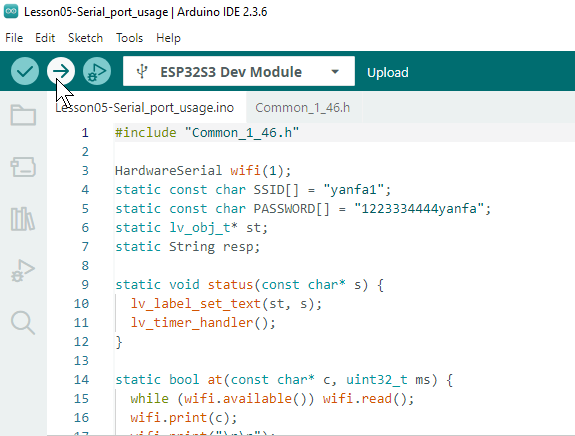Expand the ESP32S3 Dev Module board dropdown

(335, 72)
